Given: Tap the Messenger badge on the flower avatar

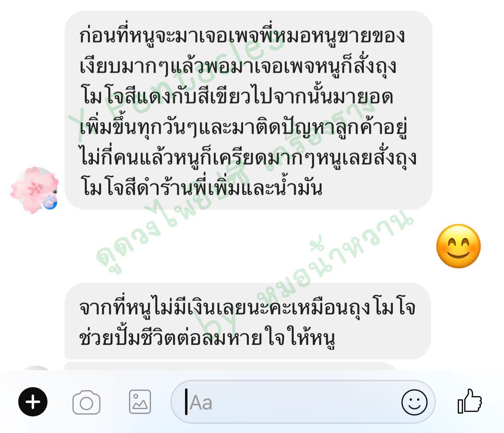Looking at the screenshot, I should point(50,202).
